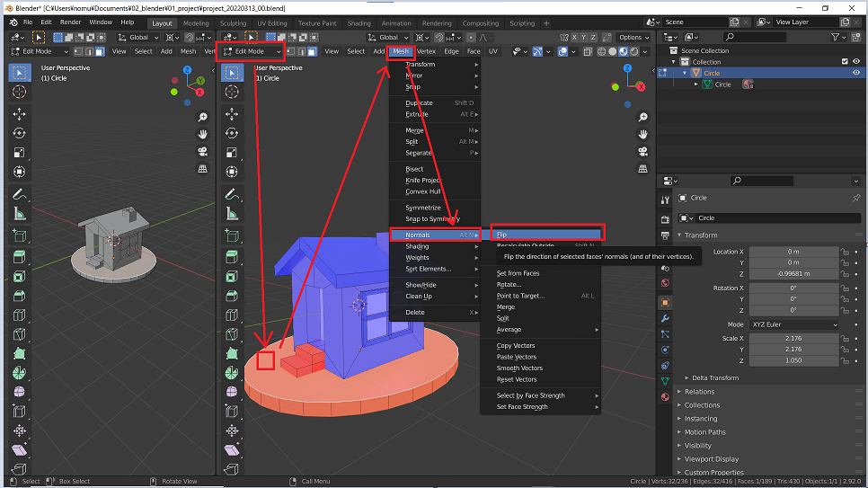Screen dimensions: 868x488
Task: Open the Object Data properties tab
Action: 666,381
